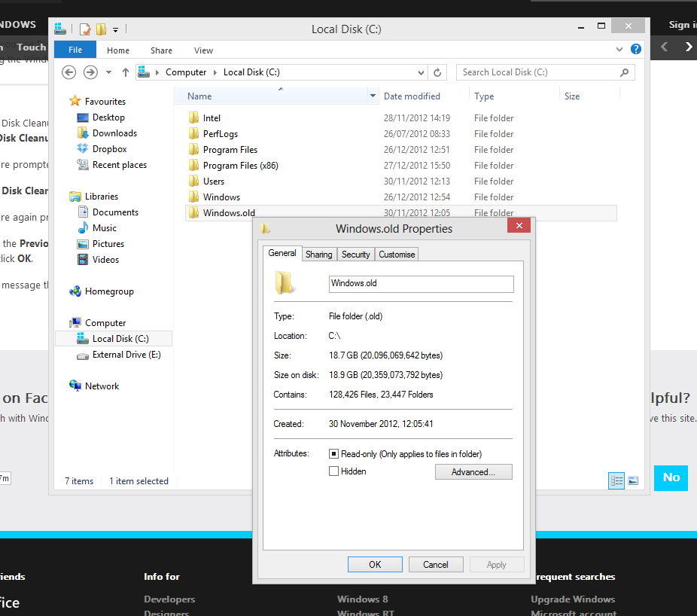697x616 pixels.
Task: Dismiss the dialog with the Cancel button
Action: [x=436, y=564]
